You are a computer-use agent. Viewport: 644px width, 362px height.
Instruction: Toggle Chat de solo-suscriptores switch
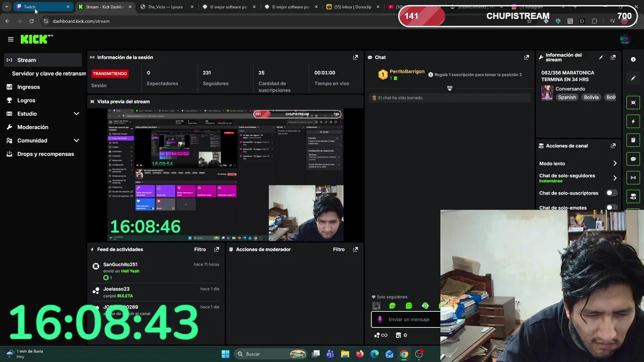(x=611, y=193)
